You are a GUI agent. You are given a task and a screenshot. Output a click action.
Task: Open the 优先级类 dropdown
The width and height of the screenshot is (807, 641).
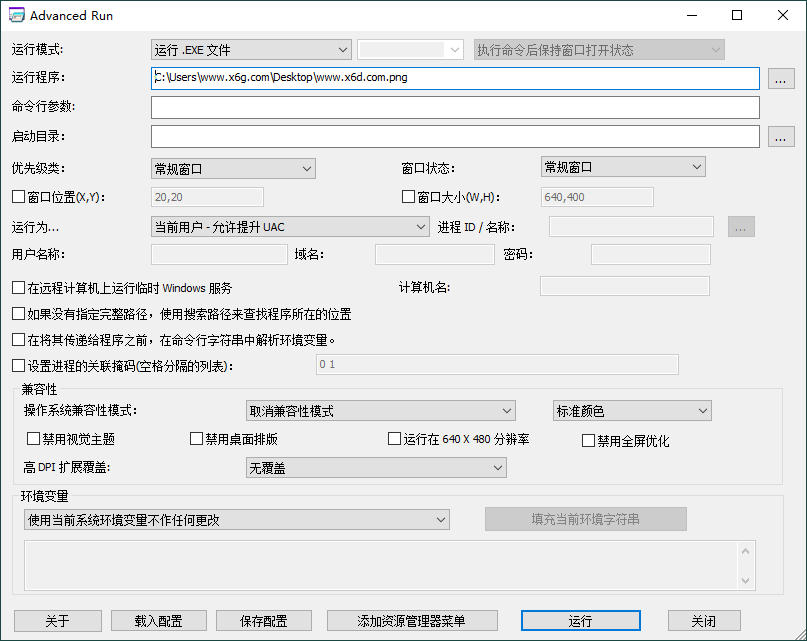[x=307, y=168]
